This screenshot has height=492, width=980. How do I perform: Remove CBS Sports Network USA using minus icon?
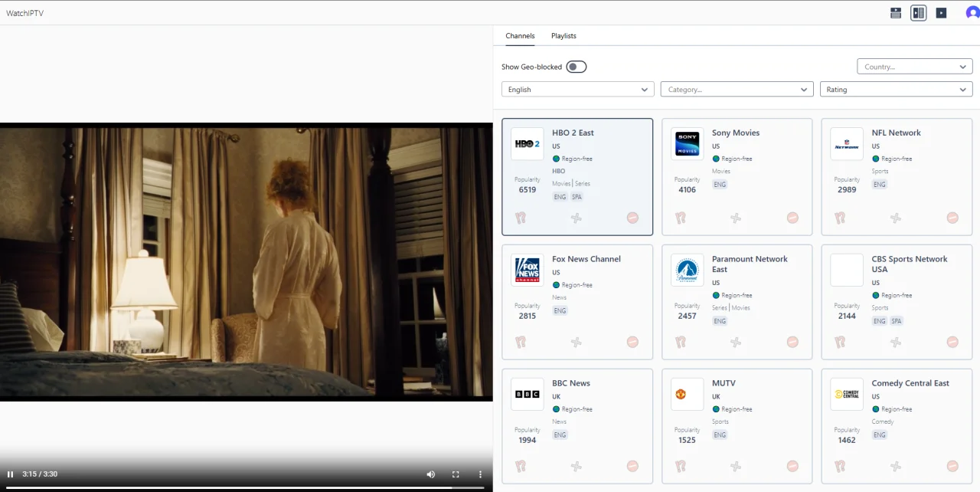tap(952, 342)
